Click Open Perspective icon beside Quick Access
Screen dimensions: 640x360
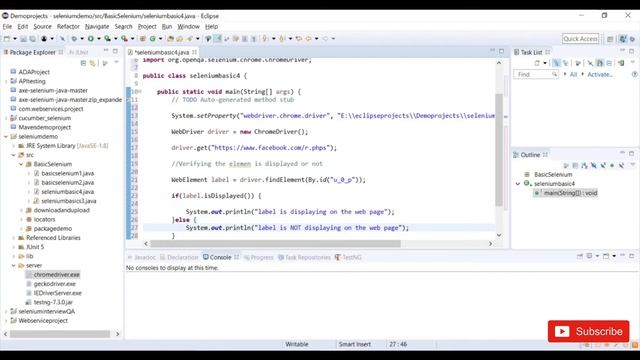[x=610, y=39]
